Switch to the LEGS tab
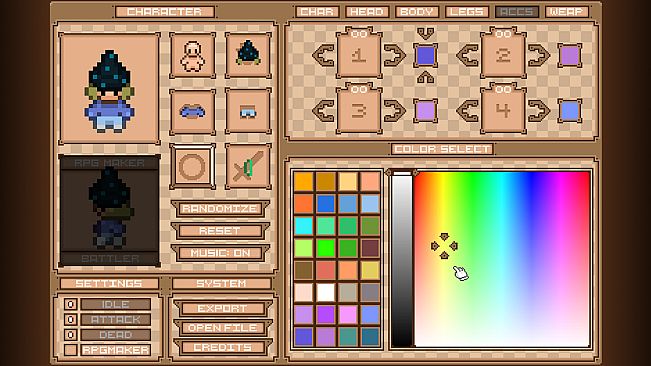 click(x=467, y=12)
